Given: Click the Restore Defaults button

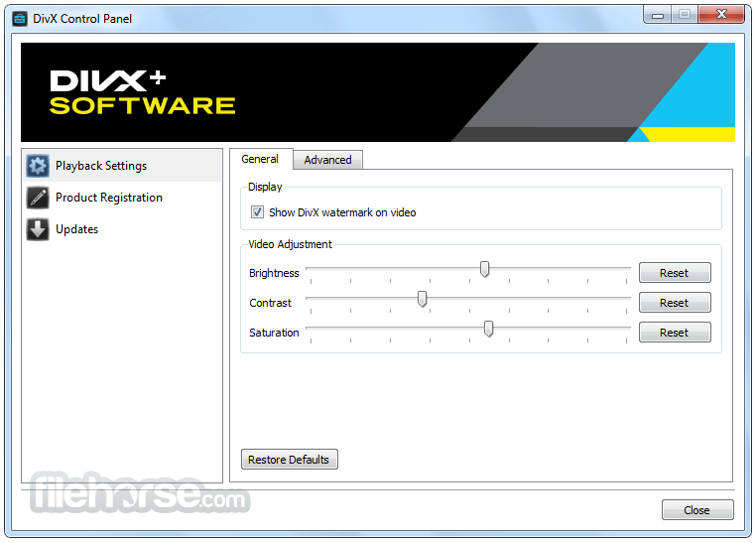Looking at the screenshot, I should [290, 460].
